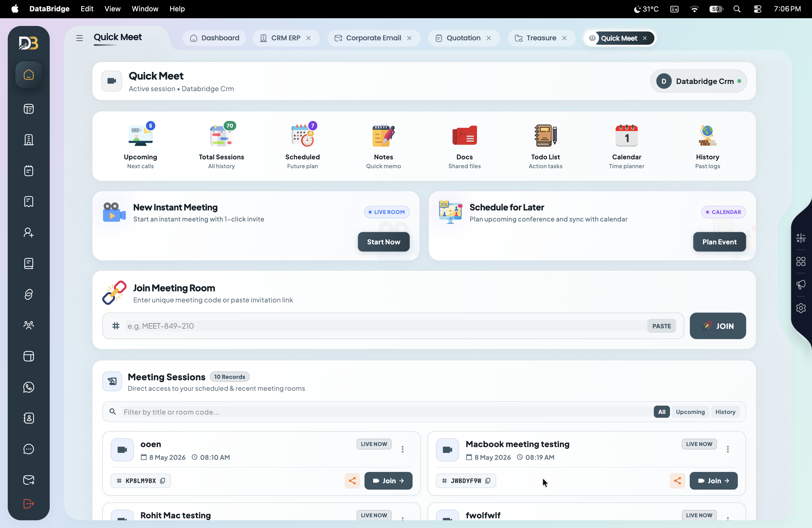Viewport: 812px width, 528px height.
Task: Close the Treasure tab
Action: (x=564, y=38)
